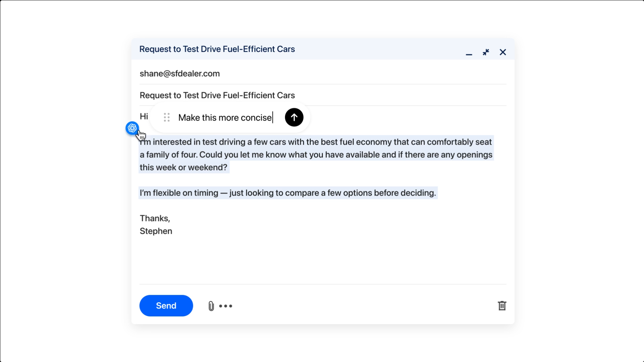This screenshot has width=644, height=362.
Task: Click the ChatGPT assistant icon
Action: point(132,128)
